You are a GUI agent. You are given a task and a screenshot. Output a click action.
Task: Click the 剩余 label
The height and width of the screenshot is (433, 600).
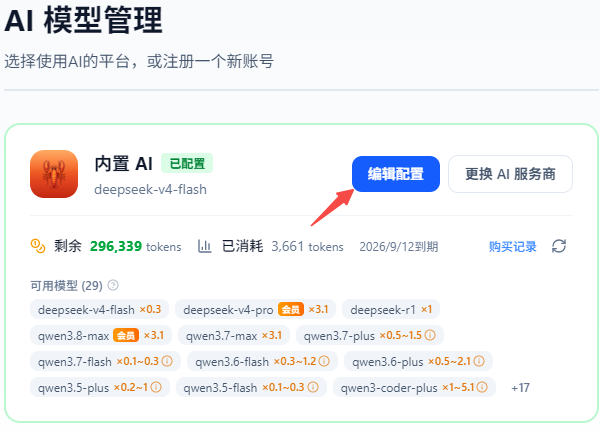[68, 246]
